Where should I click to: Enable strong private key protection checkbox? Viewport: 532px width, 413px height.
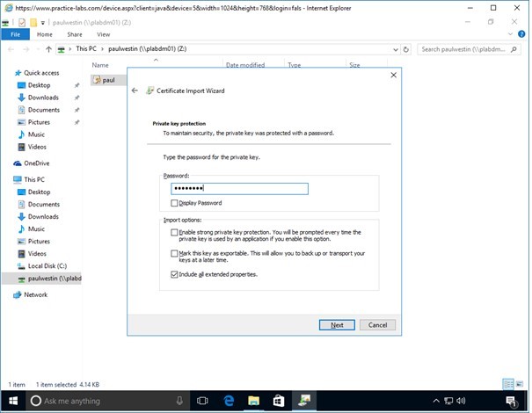point(174,232)
